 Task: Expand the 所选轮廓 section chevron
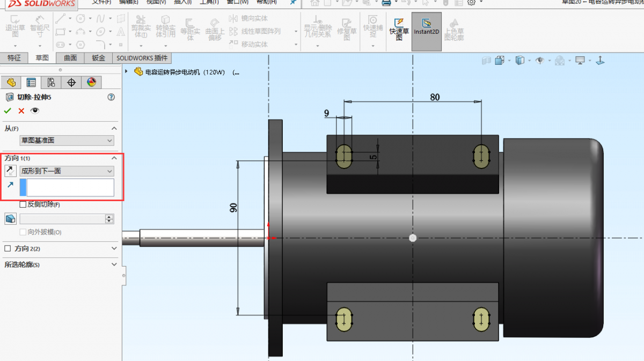click(x=114, y=264)
